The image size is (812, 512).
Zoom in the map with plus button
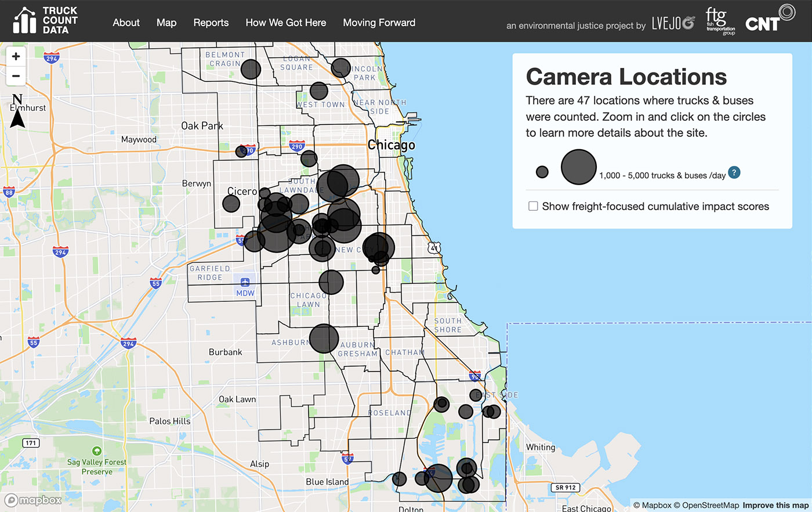point(16,56)
